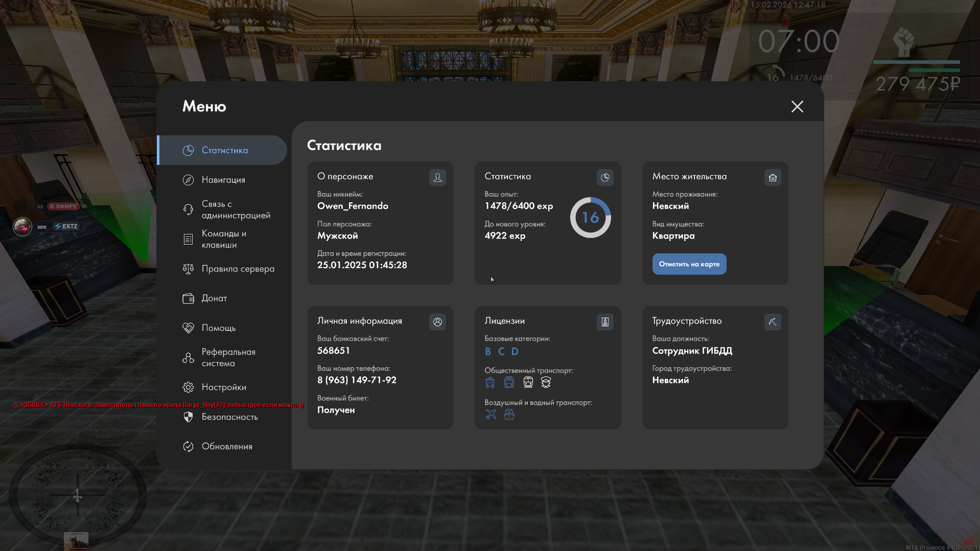Click the first bus icon under Общественный транспорт

(490, 382)
